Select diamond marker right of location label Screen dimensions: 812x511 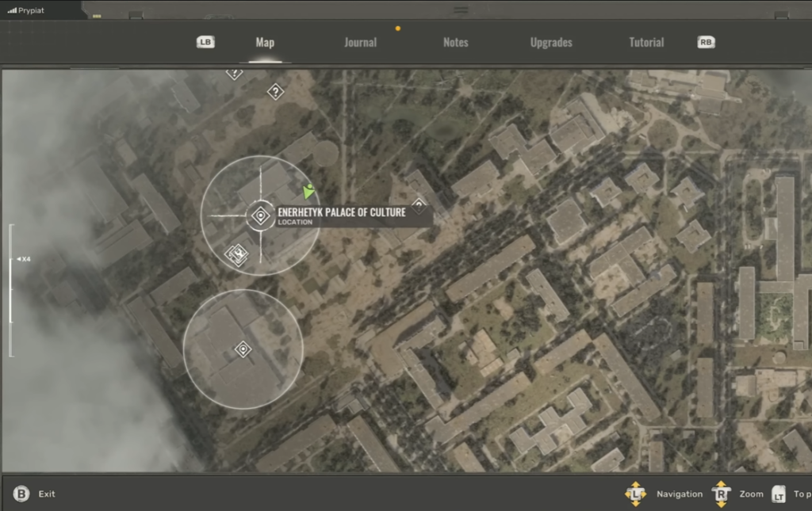[x=419, y=204]
